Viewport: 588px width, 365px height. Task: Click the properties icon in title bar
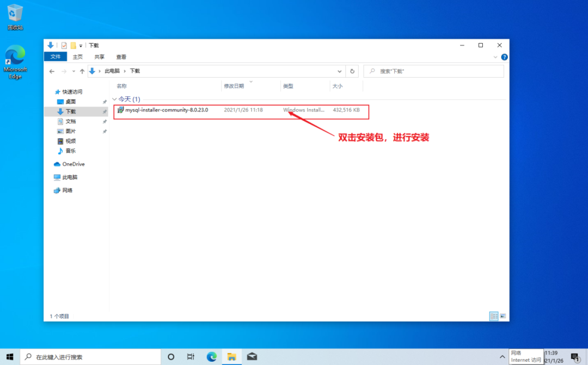click(x=64, y=45)
